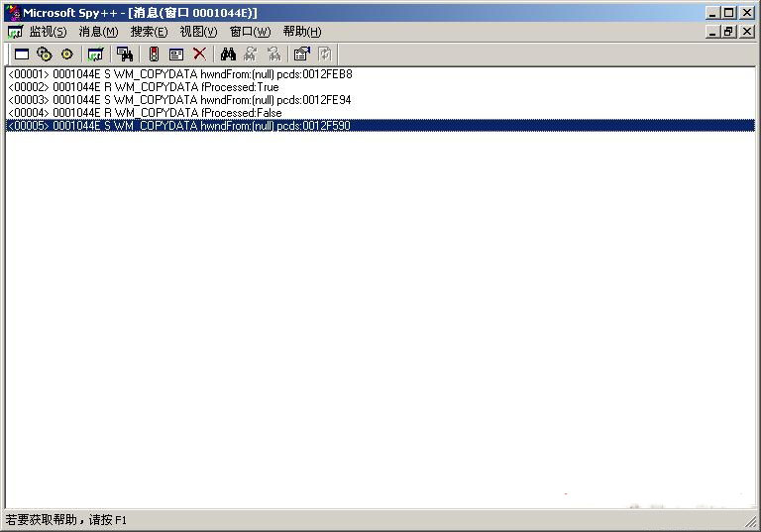Close the inner message document window
Viewport: 761px width, 532px height.
(747, 32)
